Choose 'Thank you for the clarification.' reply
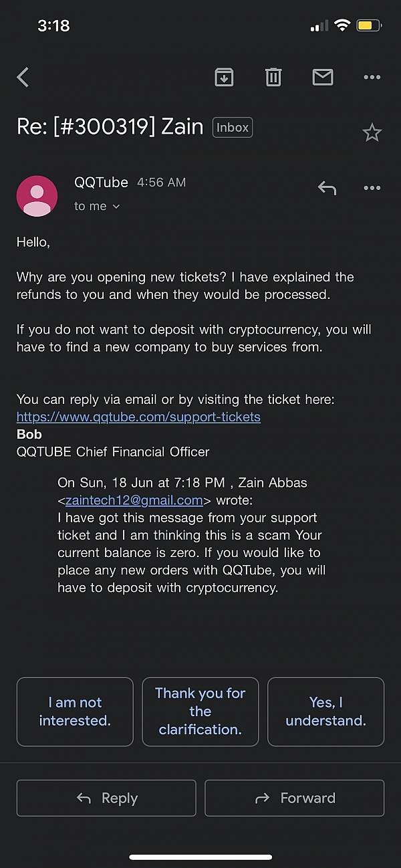This screenshot has width=401, height=868. (x=200, y=712)
